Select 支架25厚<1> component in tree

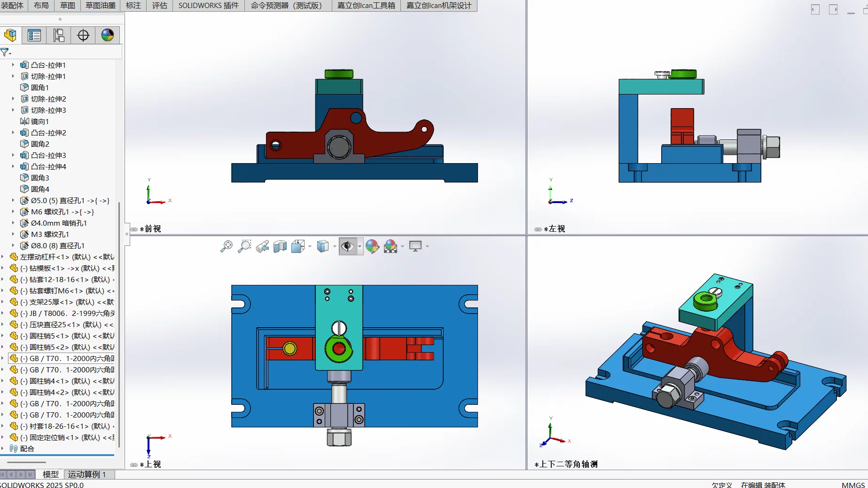62,302
